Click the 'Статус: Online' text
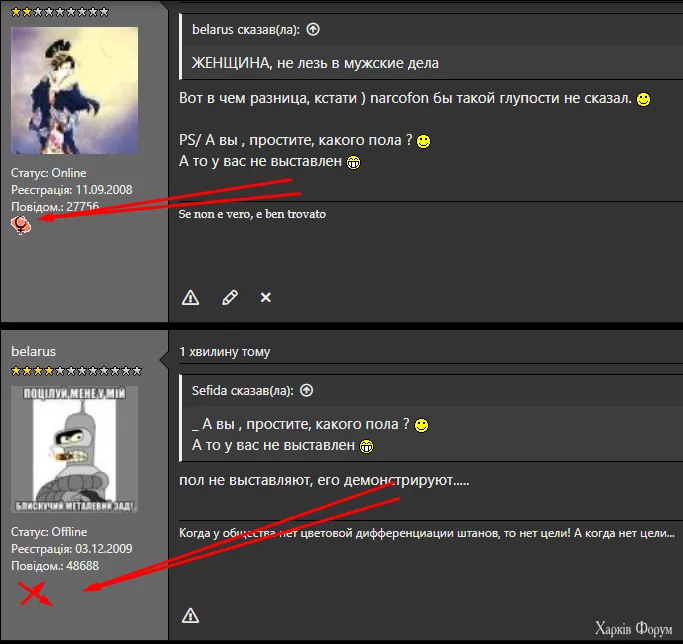 pos(49,173)
